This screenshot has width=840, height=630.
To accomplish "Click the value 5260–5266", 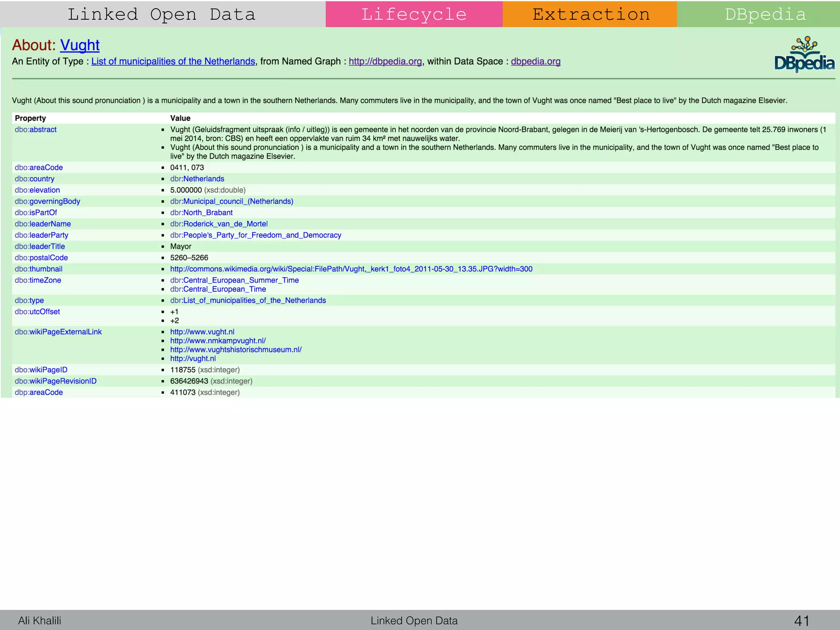I will pyautogui.click(x=189, y=258).
